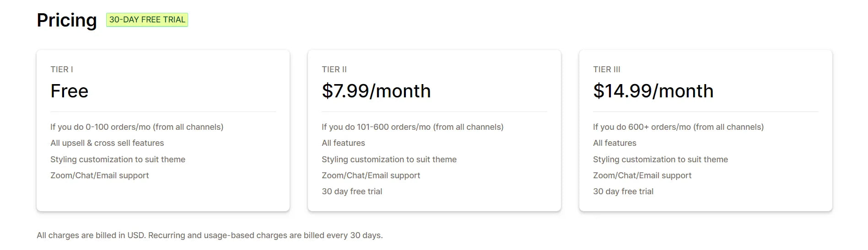This screenshot has width=868, height=250.
Task: Click Zoom/Chat/Email support in Tier III card
Action: (642, 176)
